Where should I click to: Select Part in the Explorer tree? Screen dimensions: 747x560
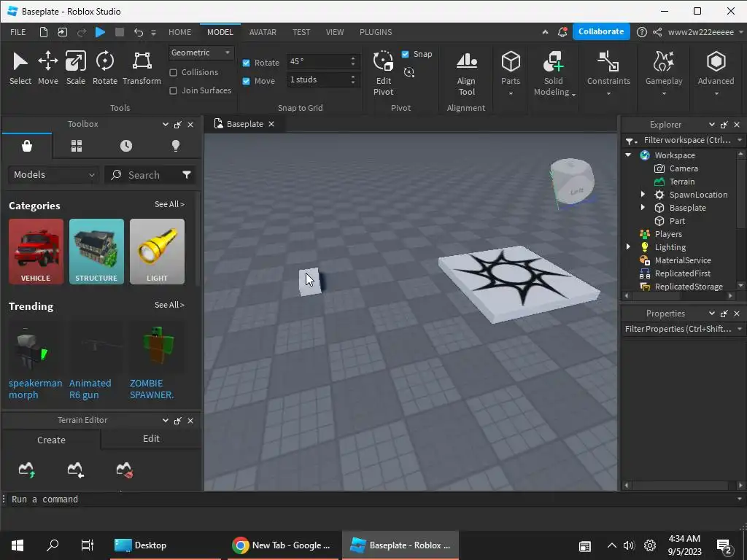click(x=676, y=220)
